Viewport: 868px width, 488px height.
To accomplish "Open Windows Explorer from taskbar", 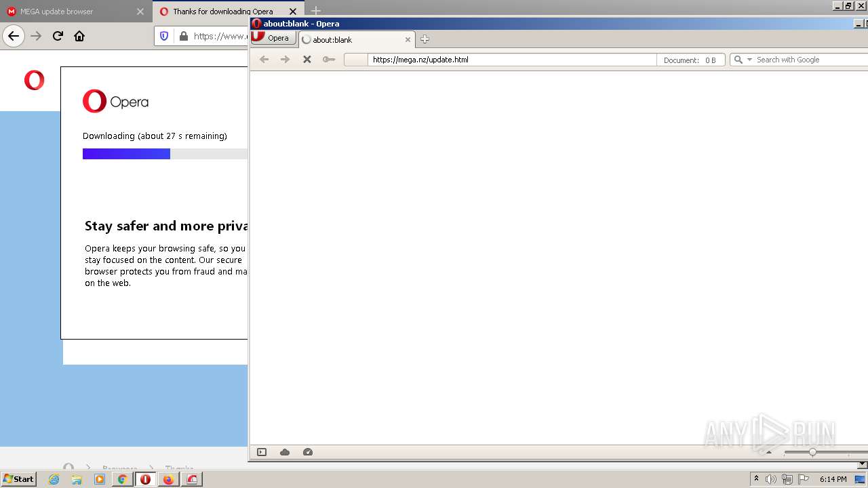I will click(x=77, y=479).
